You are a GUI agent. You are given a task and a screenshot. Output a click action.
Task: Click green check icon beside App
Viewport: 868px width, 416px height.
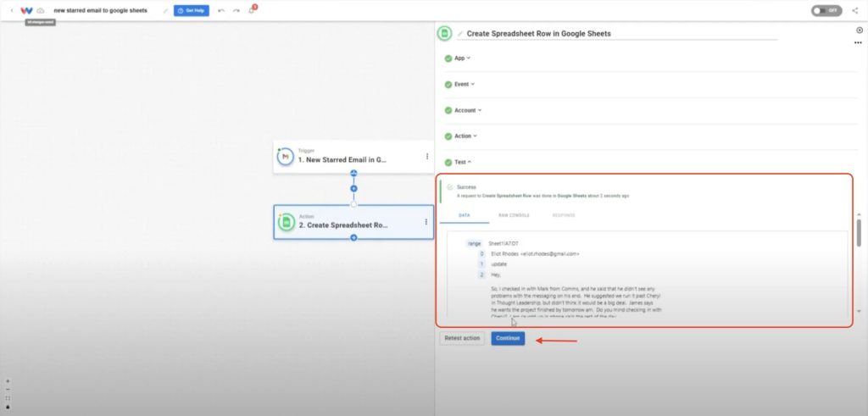tap(448, 58)
